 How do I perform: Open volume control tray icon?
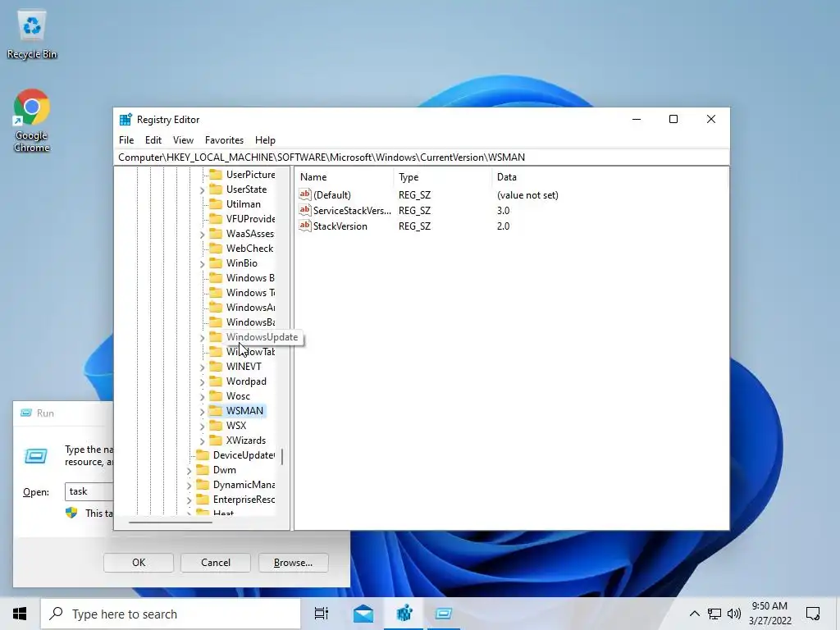734,614
